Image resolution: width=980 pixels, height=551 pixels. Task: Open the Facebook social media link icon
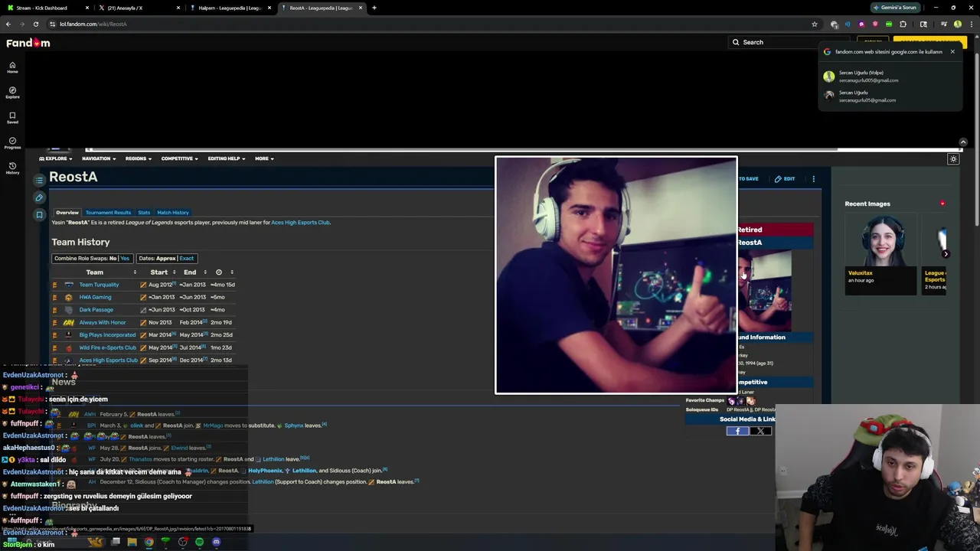(x=738, y=431)
